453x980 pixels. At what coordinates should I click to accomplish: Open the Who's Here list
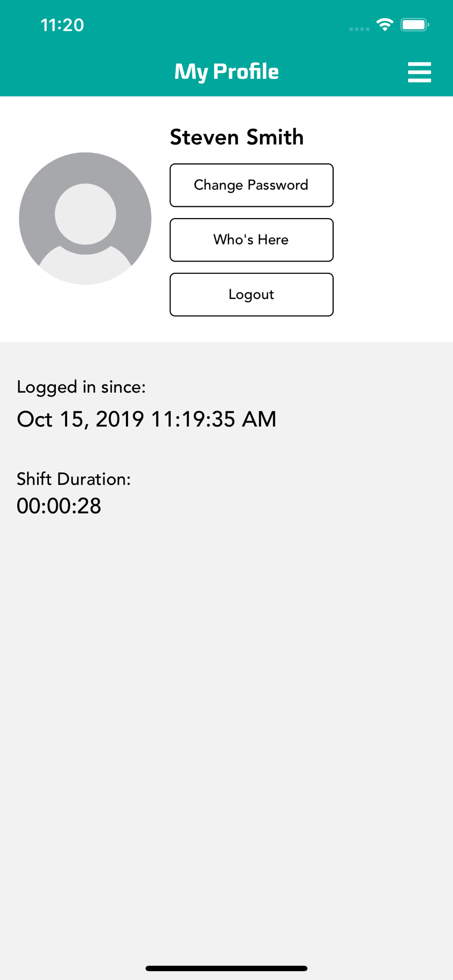(x=252, y=240)
